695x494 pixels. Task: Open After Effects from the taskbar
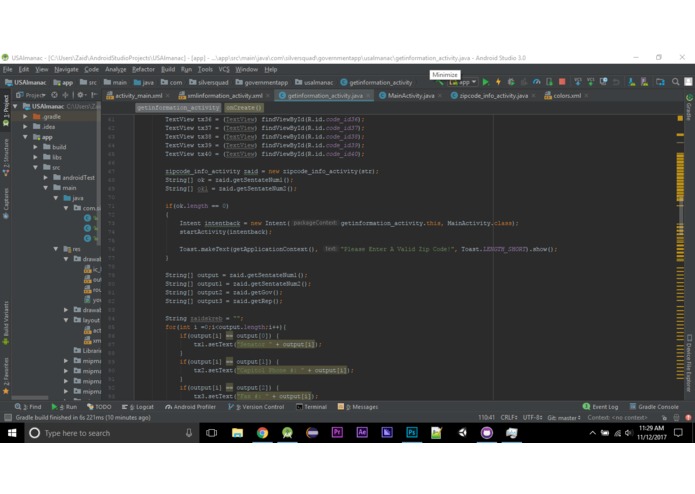(x=362, y=433)
